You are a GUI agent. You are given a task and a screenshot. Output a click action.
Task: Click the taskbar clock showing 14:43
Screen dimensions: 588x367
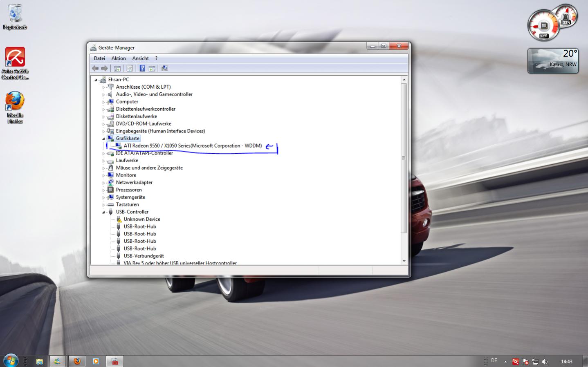click(566, 361)
